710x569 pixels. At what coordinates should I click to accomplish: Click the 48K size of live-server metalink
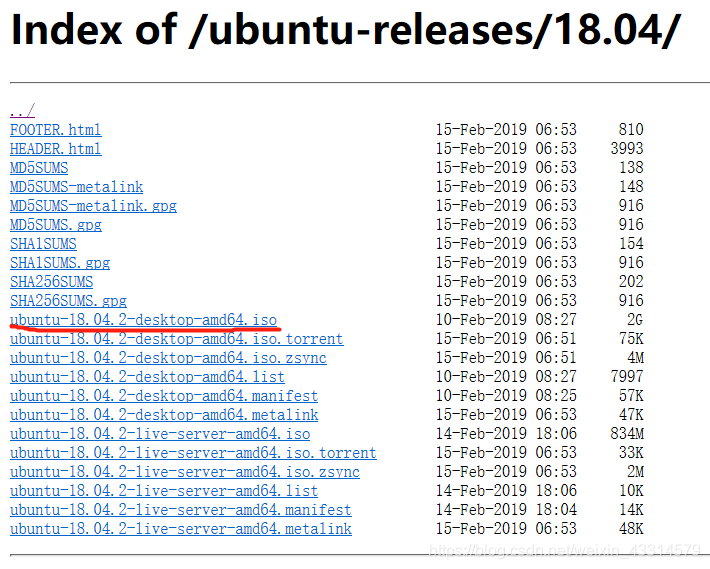pos(631,529)
